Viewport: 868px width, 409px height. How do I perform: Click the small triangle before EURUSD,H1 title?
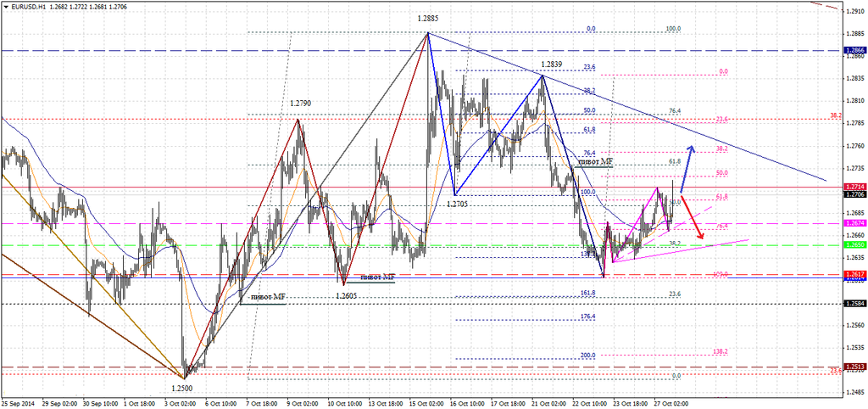pyautogui.click(x=5, y=5)
